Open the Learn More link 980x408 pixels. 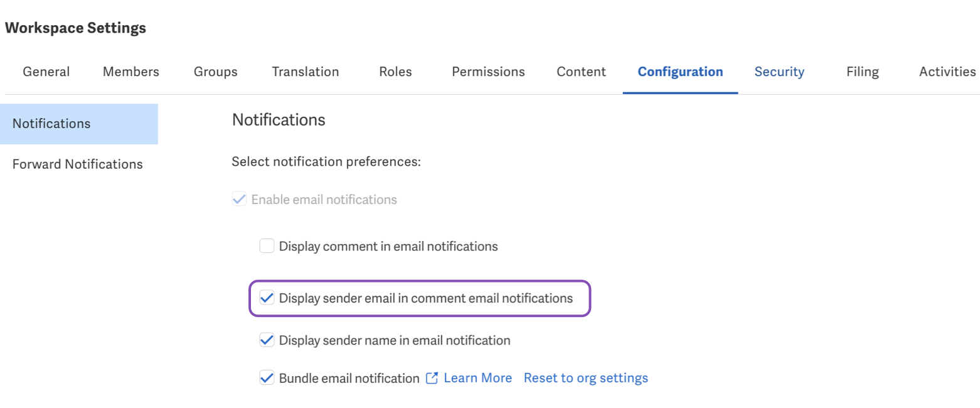click(477, 378)
